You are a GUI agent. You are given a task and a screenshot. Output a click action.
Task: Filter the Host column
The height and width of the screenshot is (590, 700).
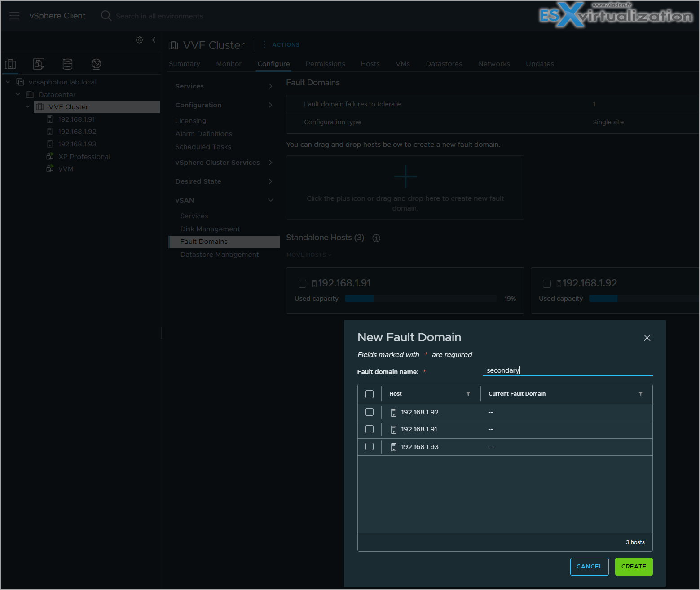click(x=468, y=394)
